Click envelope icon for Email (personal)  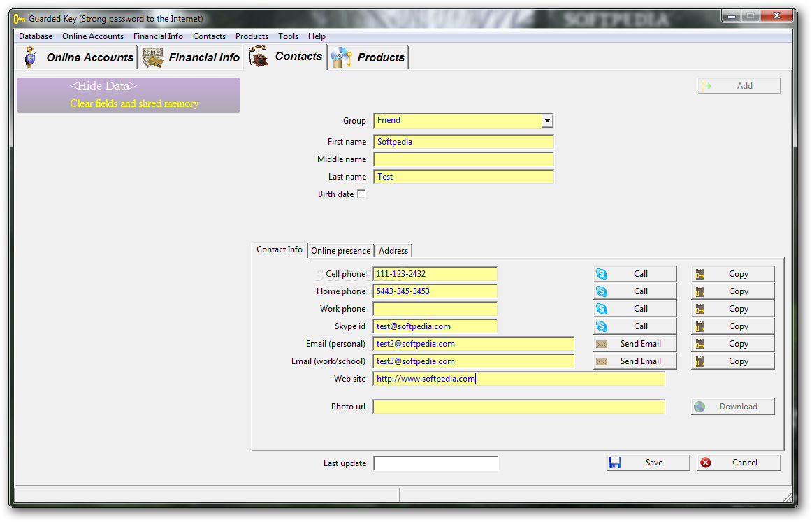[x=601, y=345]
